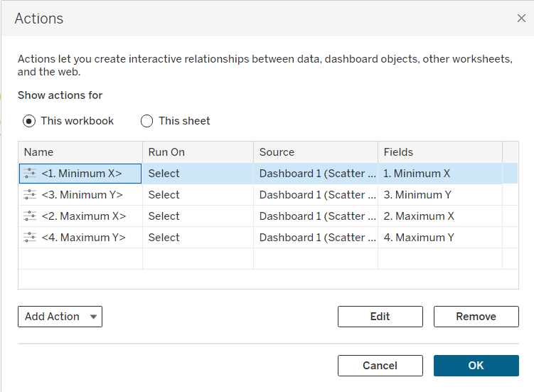The height and width of the screenshot is (392, 534).
Task: Confirm with the OK button
Action: click(x=476, y=366)
